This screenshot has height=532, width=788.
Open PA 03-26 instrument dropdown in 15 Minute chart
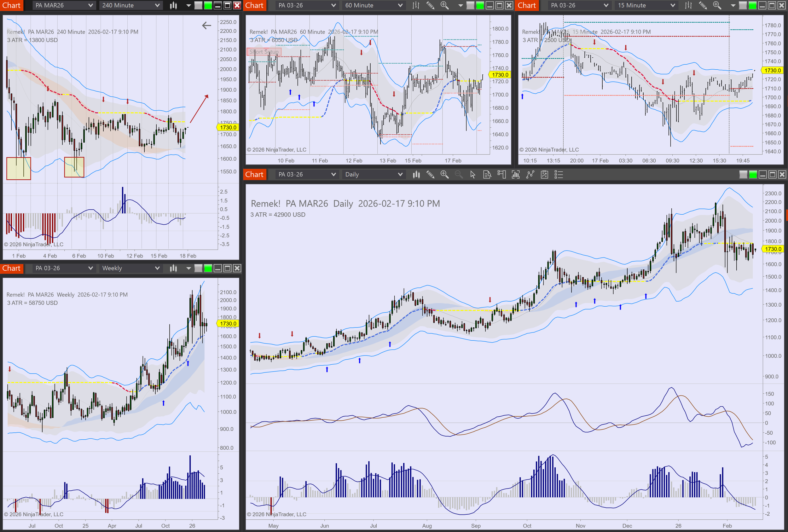pos(579,5)
